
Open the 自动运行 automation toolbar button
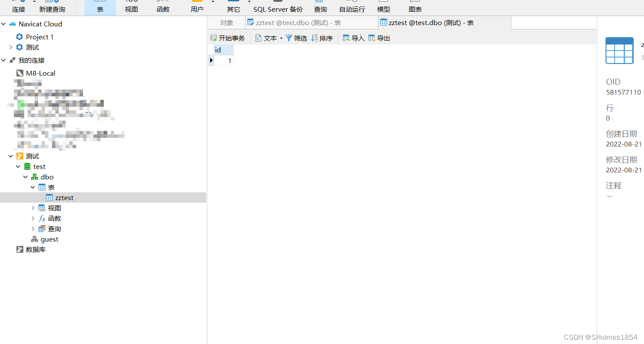tap(352, 7)
